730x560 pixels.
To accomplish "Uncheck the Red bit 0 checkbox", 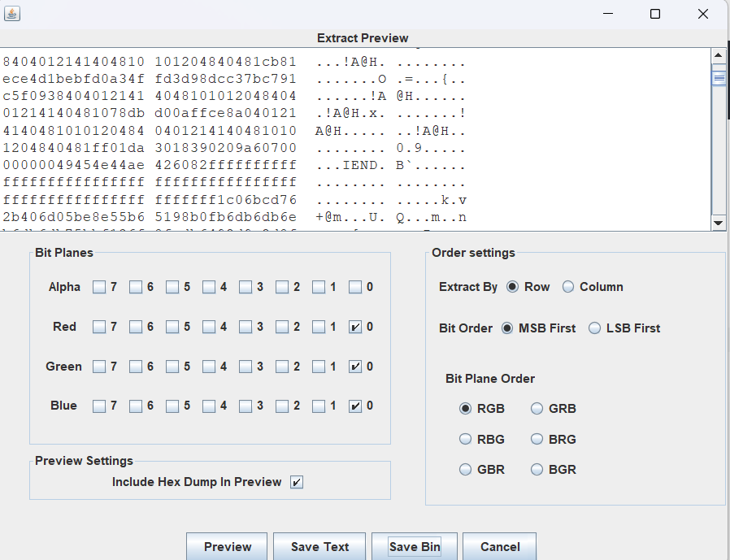I will click(355, 327).
